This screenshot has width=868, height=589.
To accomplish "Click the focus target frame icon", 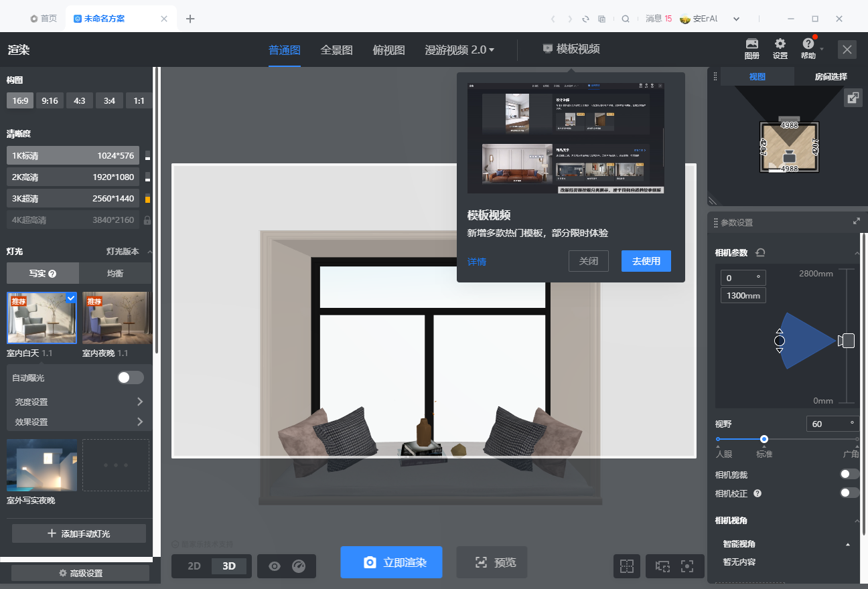I will tap(687, 566).
